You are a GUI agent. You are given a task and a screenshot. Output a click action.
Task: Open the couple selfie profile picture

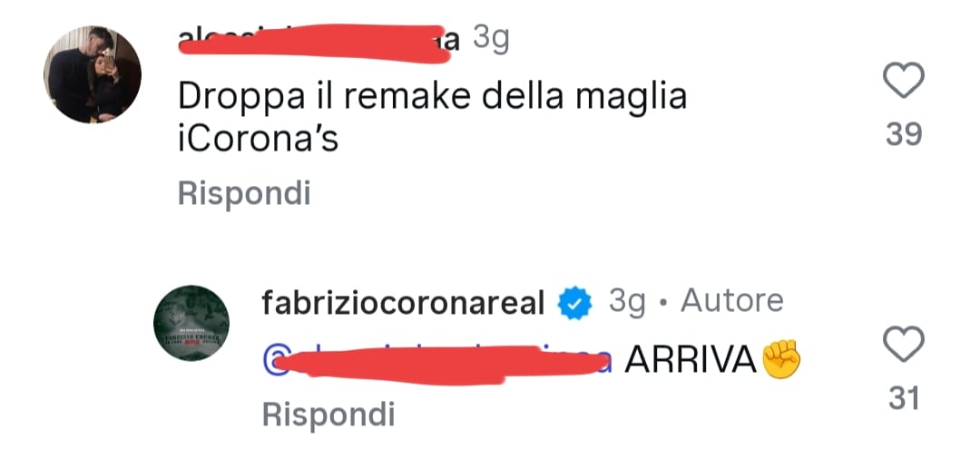(x=93, y=74)
